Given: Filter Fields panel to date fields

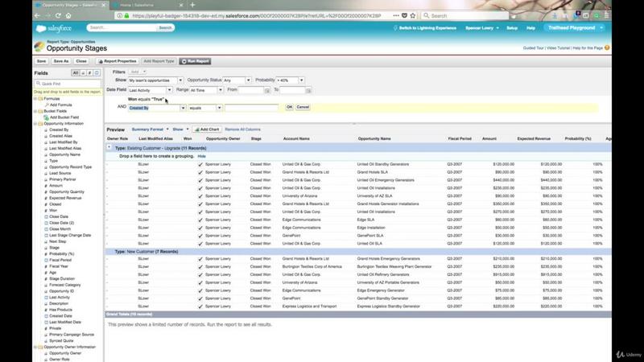Looking at the screenshot, I should 97,73.
